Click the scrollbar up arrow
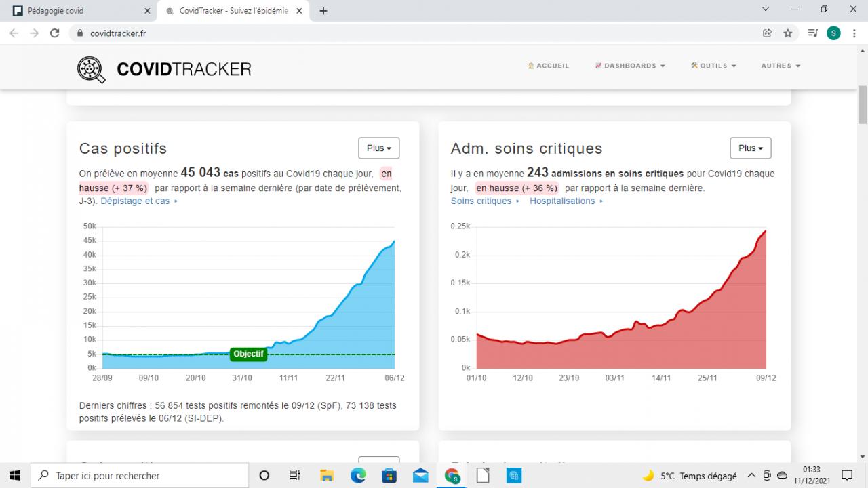The width and height of the screenshot is (868, 488). click(x=863, y=50)
